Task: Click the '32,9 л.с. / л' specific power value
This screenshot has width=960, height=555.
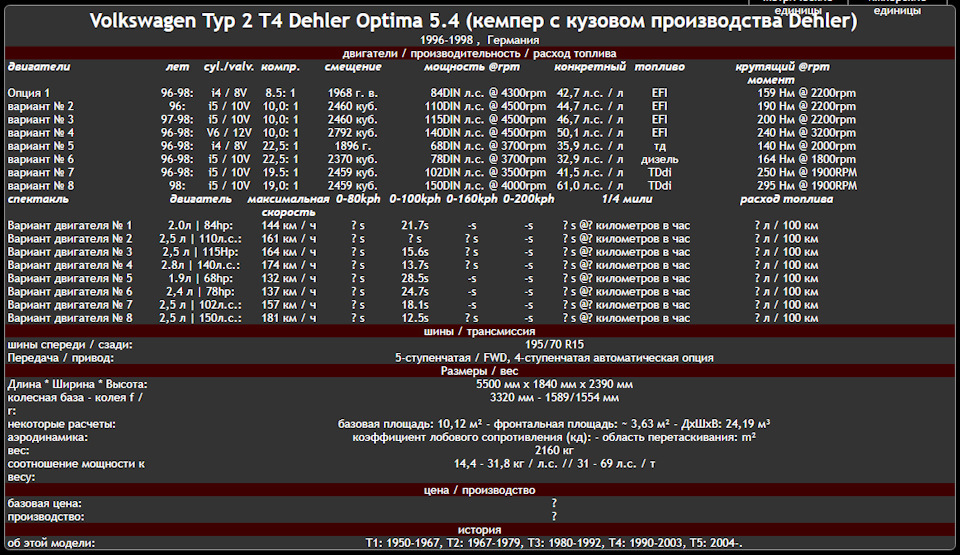Action: [x=590, y=159]
